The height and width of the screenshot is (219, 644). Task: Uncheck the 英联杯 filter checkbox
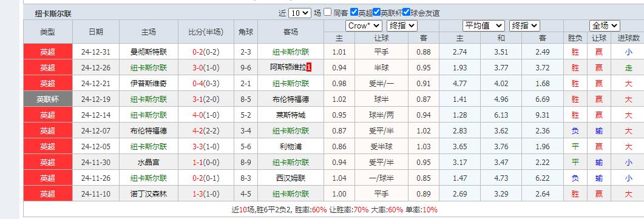[x=376, y=12]
